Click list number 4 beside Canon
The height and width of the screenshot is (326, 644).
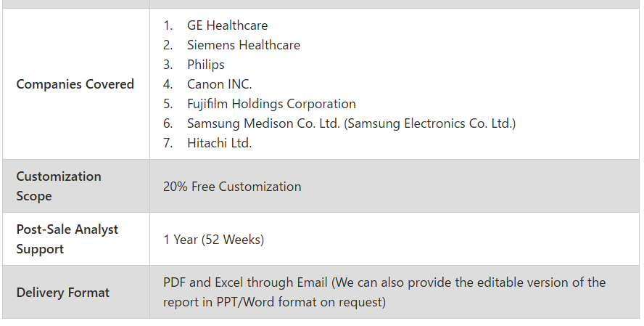click(x=168, y=84)
